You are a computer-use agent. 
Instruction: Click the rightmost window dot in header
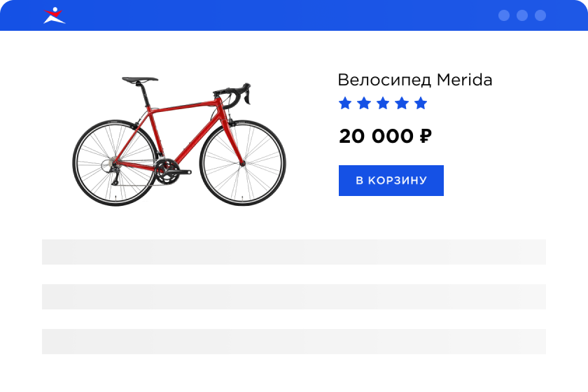(x=540, y=15)
